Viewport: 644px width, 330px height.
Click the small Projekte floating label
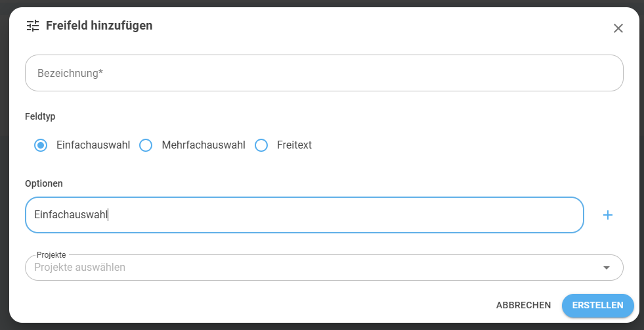coord(51,255)
